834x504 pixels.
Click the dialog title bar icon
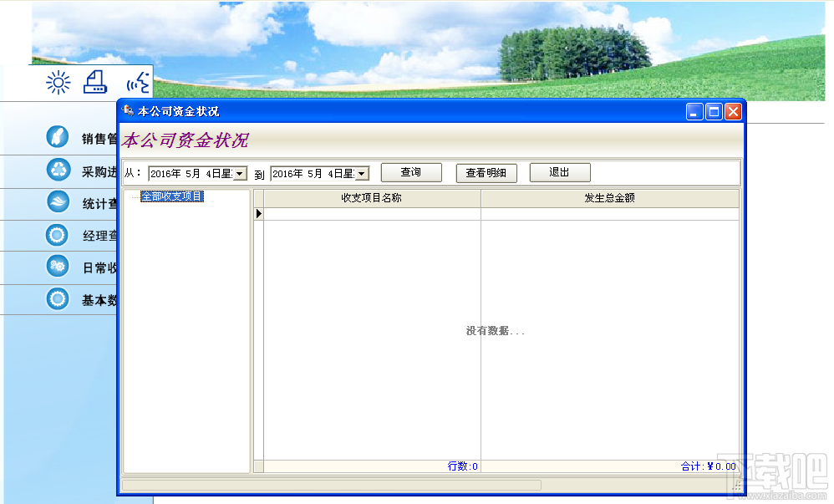[127, 109]
